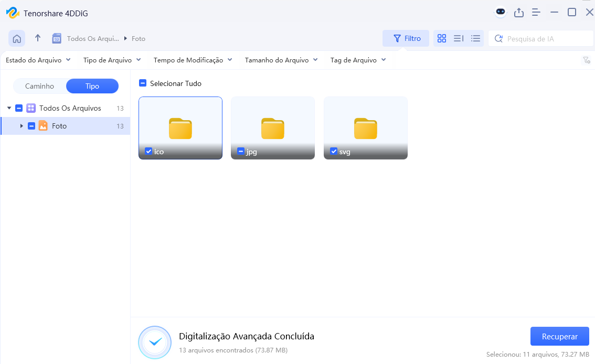Select the Tipo tab

[x=92, y=86]
